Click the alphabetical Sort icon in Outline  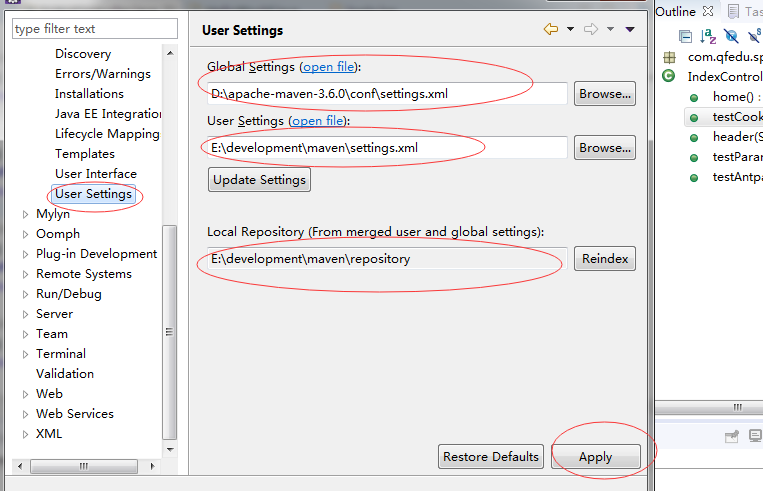click(708, 37)
